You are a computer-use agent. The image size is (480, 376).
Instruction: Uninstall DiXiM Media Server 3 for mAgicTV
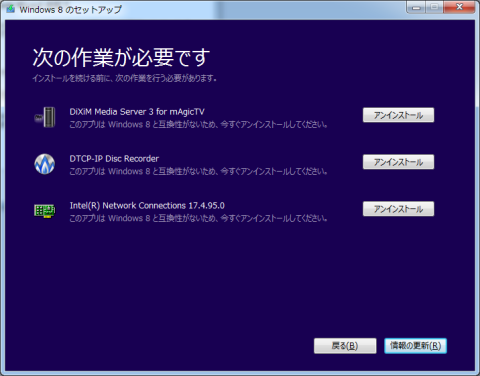point(398,115)
